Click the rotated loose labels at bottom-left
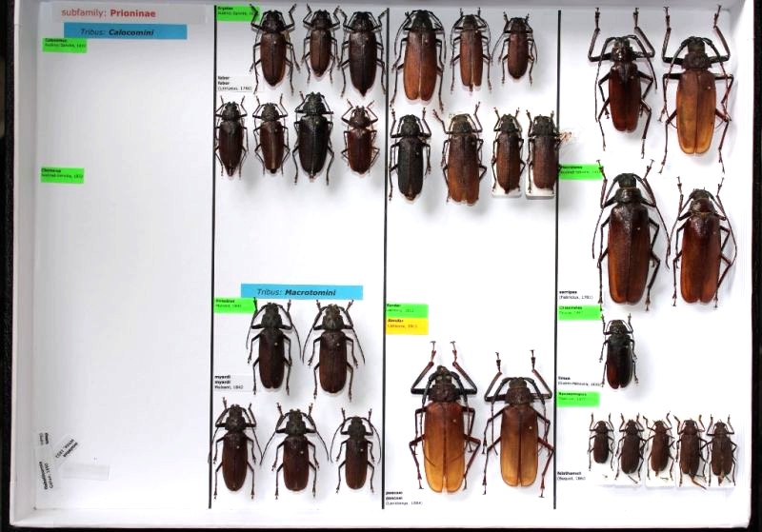Screen dimensions: 762x532 pos(59,449)
